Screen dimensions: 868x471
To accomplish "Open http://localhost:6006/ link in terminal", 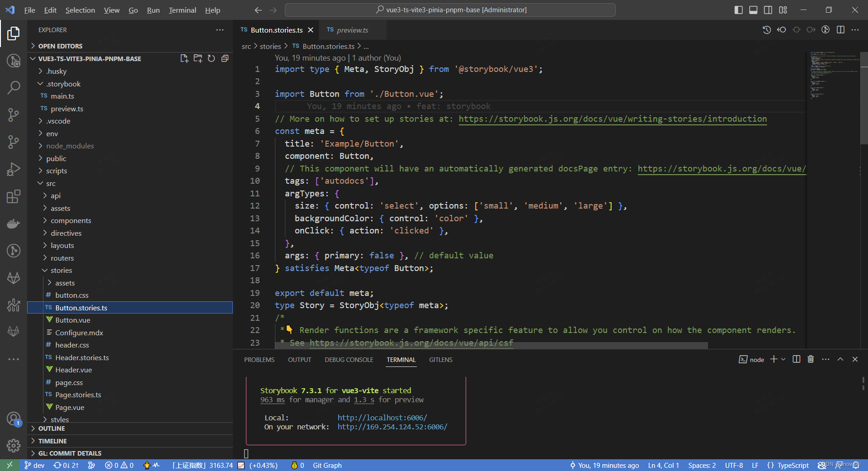I will pyautogui.click(x=382, y=418).
